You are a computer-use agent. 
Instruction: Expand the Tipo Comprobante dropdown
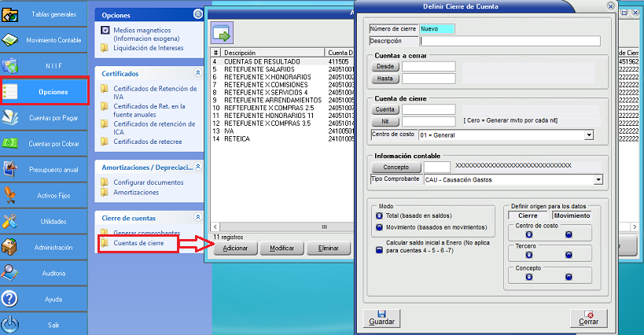[x=598, y=180]
